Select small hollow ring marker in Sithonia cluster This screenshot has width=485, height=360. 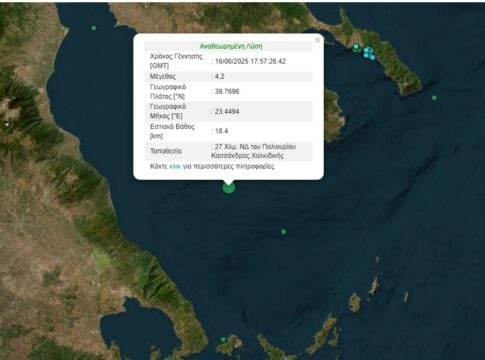pos(359,50)
